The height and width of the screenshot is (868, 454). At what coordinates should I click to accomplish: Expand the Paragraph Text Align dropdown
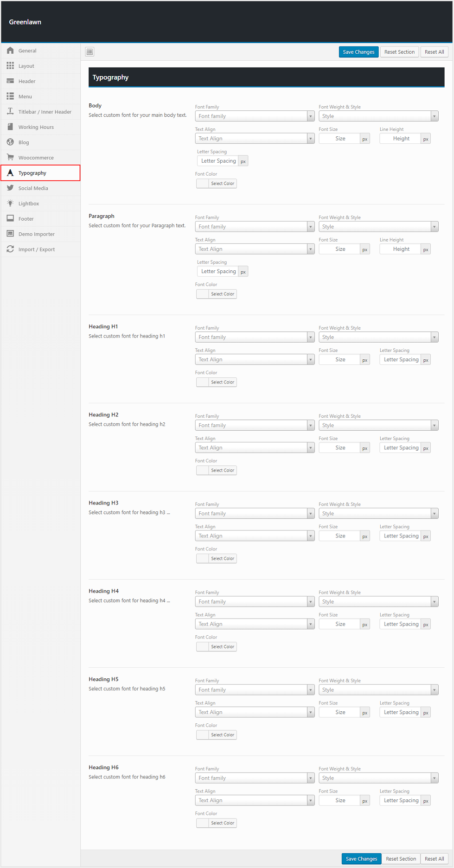pyautogui.click(x=255, y=249)
